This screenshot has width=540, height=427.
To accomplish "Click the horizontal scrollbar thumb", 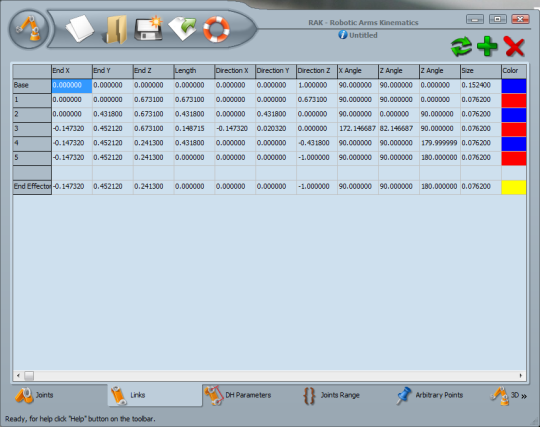I will click(x=29, y=375).
